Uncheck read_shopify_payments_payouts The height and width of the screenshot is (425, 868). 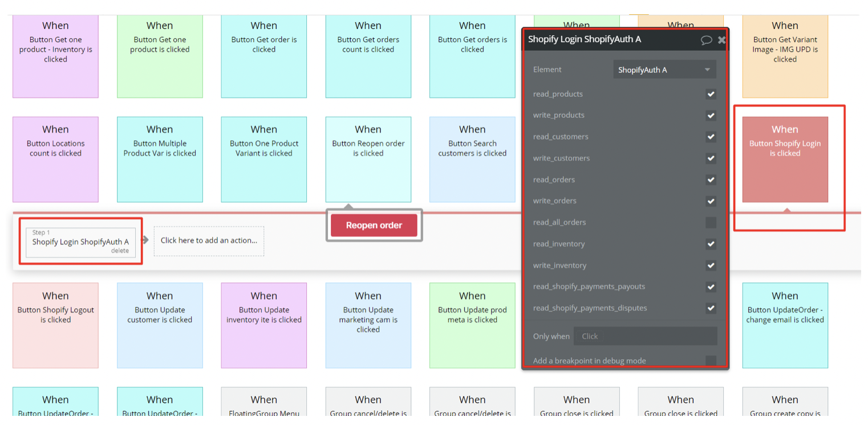tap(711, 287)
